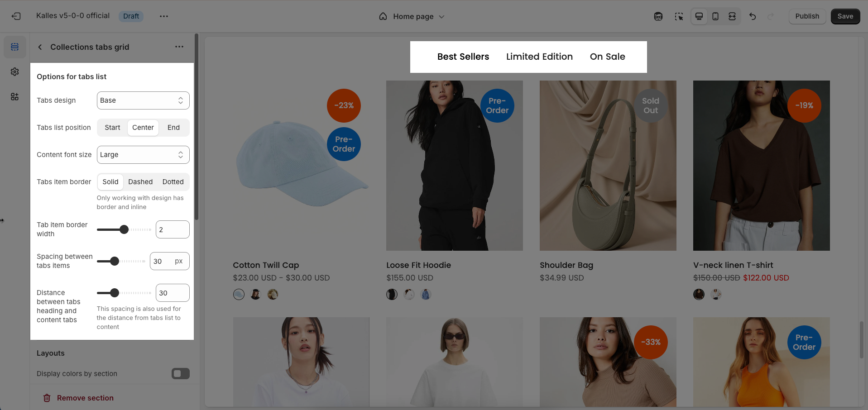Select the dark swatch under V-neck linen T-shirt
This screenshot has height=410, width=868.
[699, 295]
